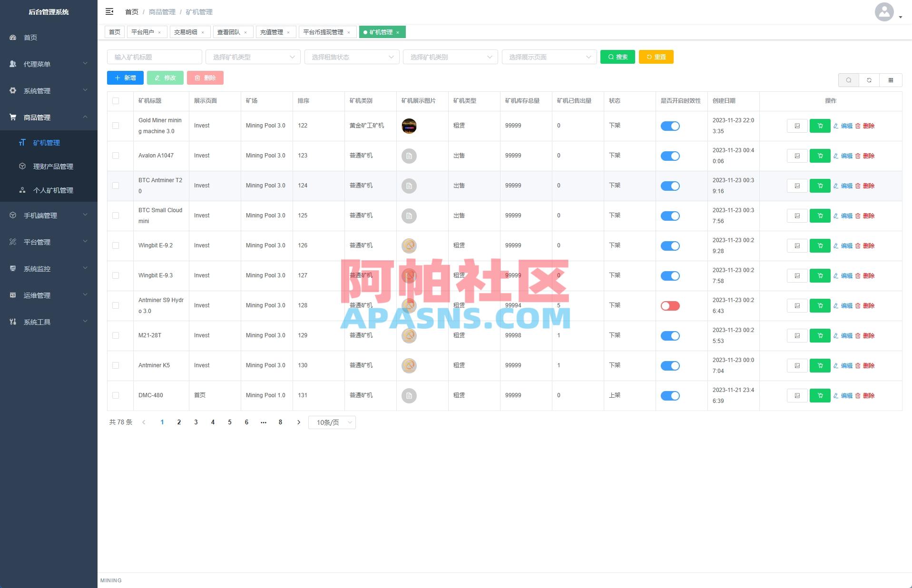Click the refresh table icon

tap(870, 80)
